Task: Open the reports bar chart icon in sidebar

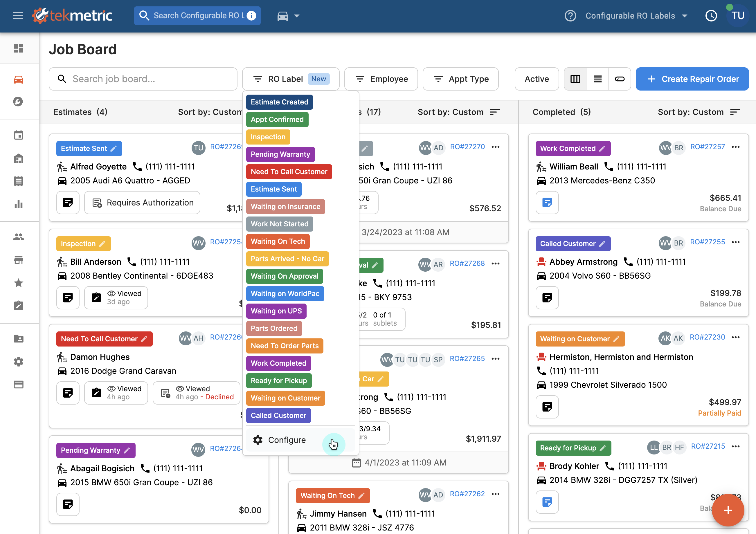Action: pos(19,204)
